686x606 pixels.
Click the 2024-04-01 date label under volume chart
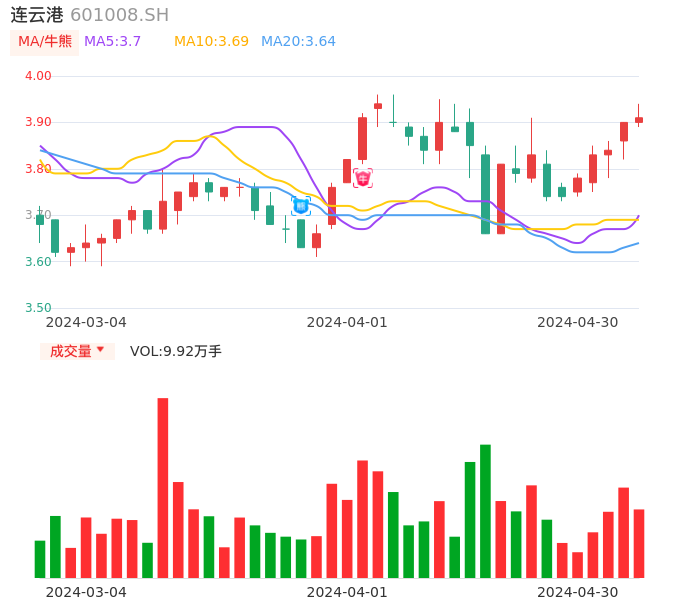point(346,591)
